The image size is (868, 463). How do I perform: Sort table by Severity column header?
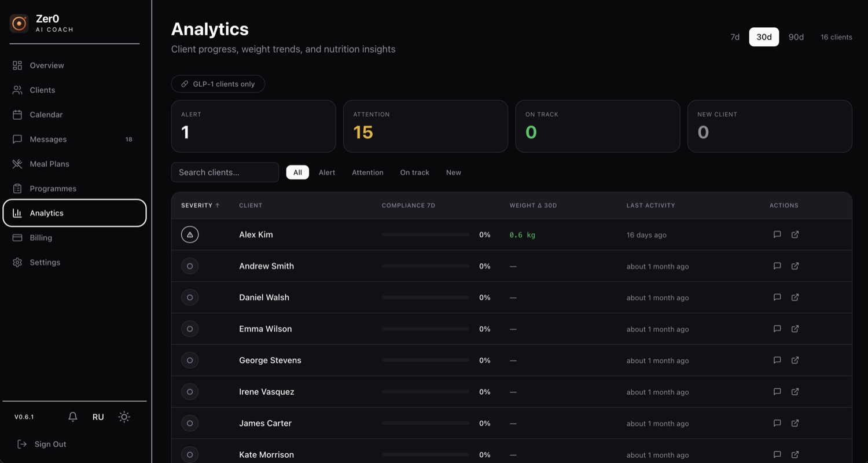[x=200, y=205]
